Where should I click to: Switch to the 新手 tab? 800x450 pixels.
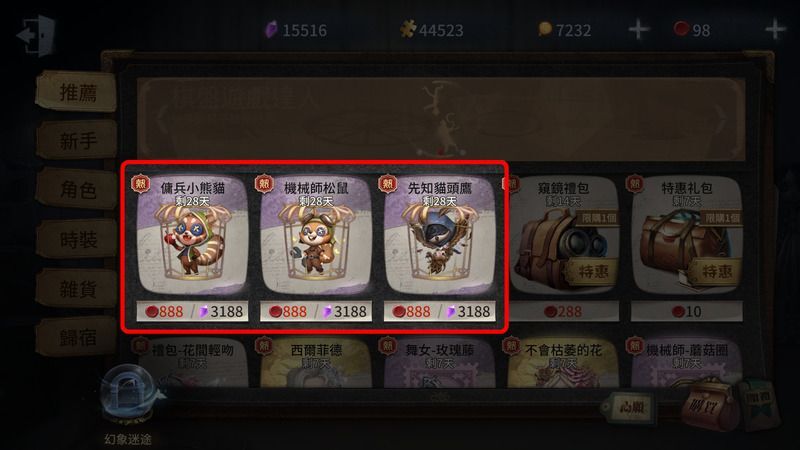point(78,140)
